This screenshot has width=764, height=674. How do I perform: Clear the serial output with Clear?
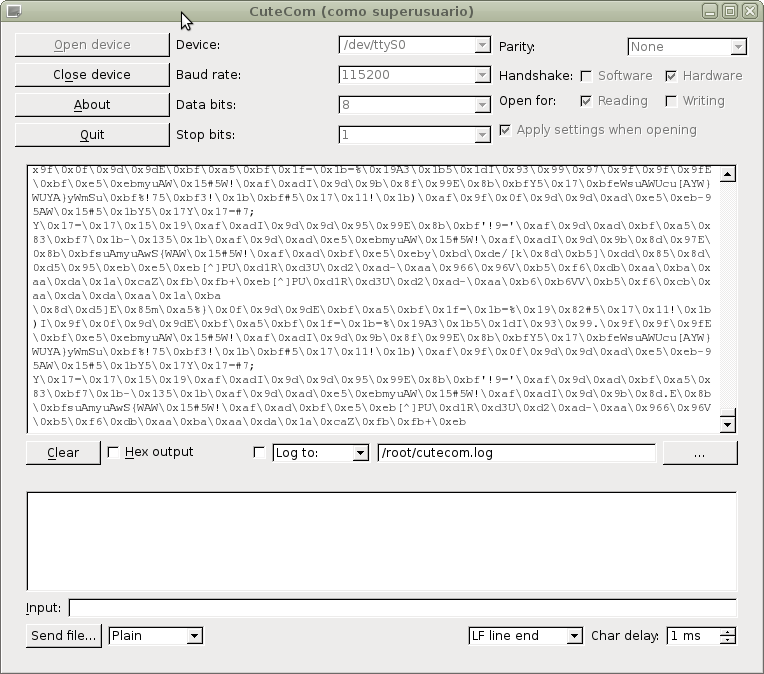pyautogui.click(x=63, y=453)
